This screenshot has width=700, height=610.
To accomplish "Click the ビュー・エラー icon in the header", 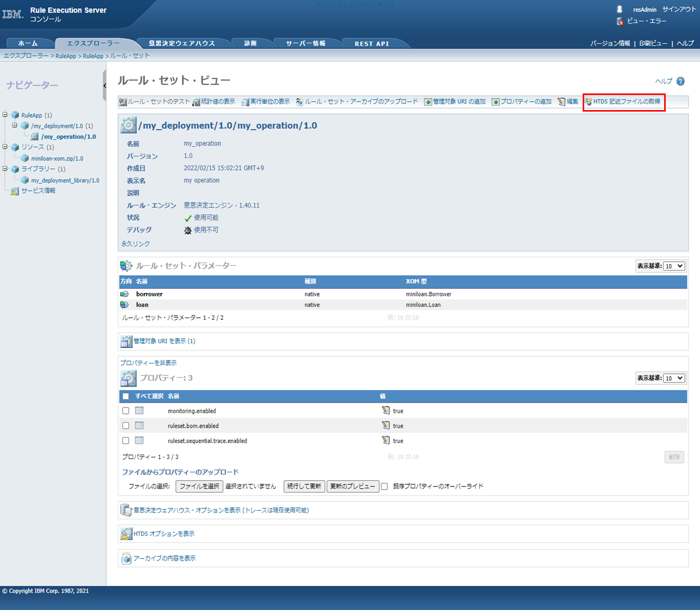I will (x=620, y=21).
